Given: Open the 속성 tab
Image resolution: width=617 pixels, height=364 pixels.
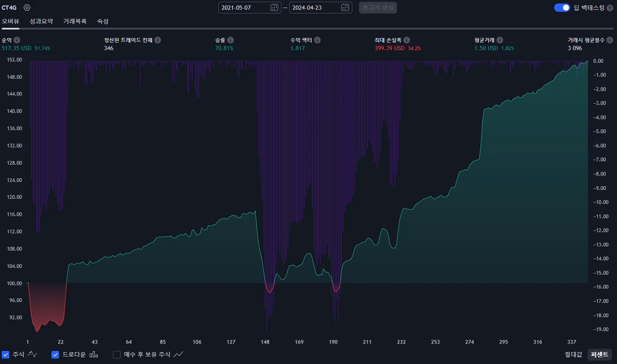Looking at the screenshot, I should coord(103,21).
